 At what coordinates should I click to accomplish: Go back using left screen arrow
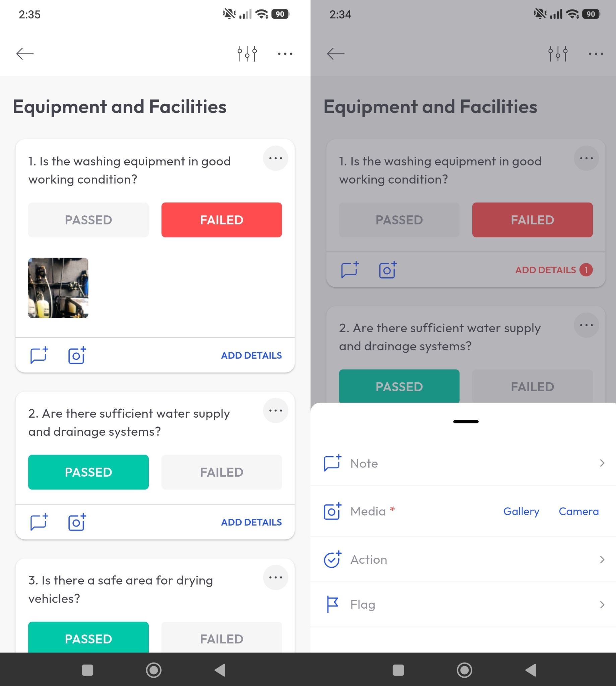coord(25,54)
